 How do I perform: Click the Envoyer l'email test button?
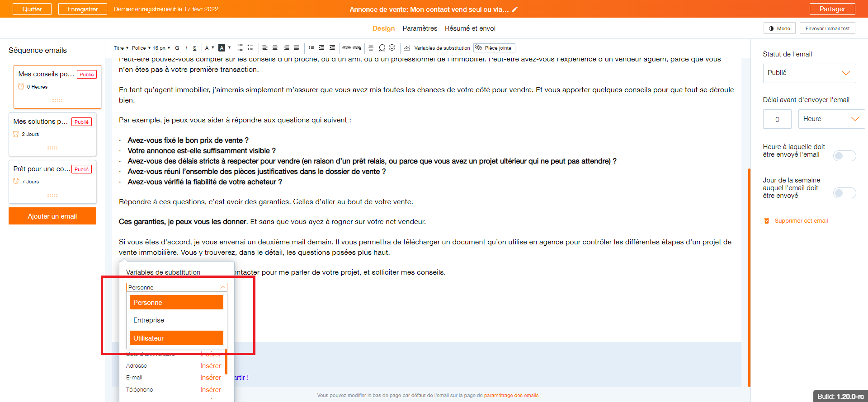pyautogui.click(x=827, y=28)
